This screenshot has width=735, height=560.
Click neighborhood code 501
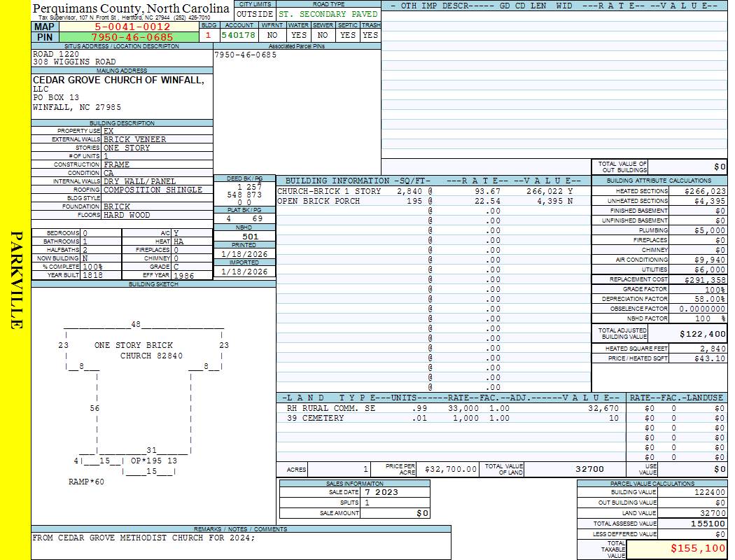coord(251,237)
